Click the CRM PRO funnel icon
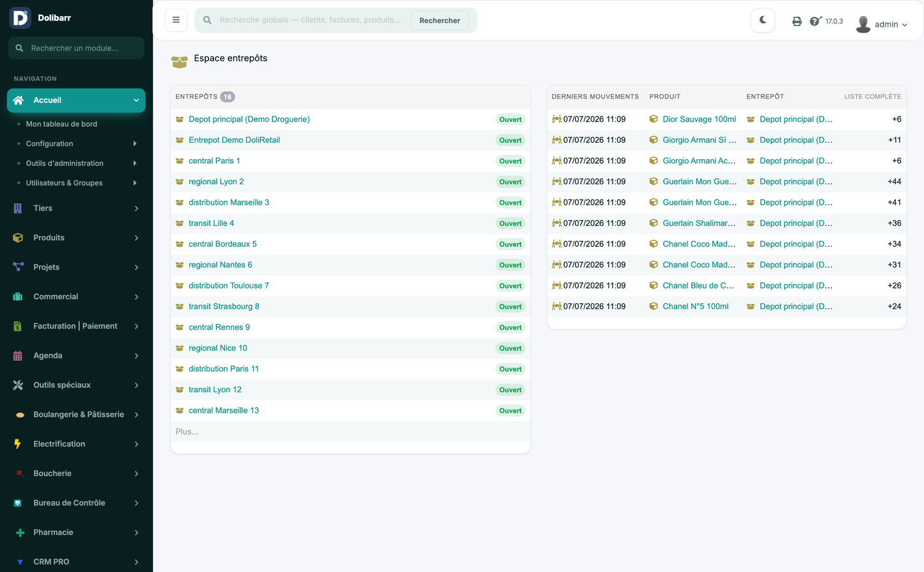Screen dimensions: 924x572 tap(20, 562)
